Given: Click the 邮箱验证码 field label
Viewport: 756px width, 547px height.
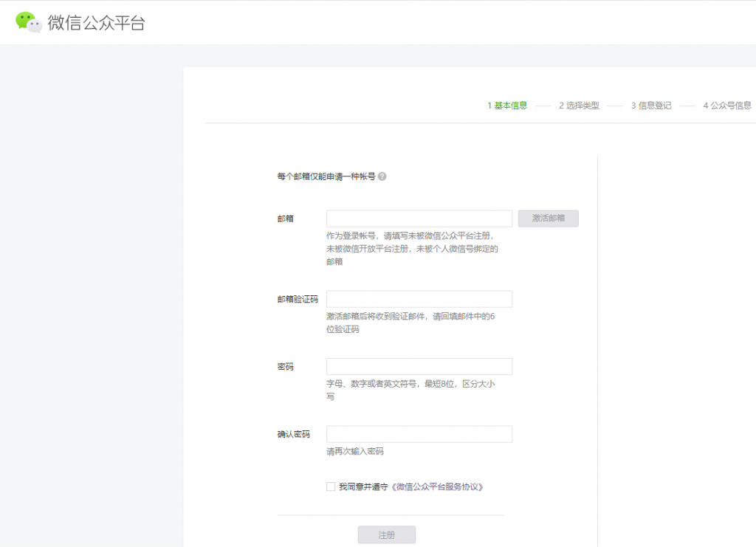Looking at the screenshot, I should pos(298,299).
